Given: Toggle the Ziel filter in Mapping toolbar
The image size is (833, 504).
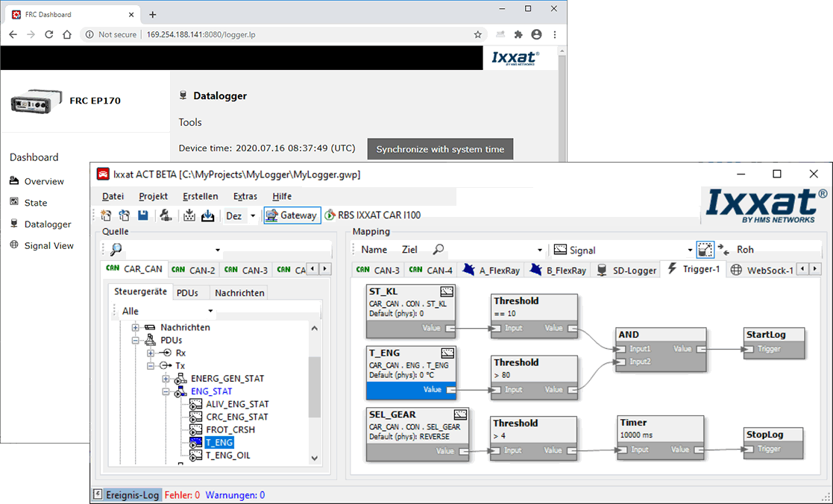Looking at the screenshot, I should (x=409, y=250).
